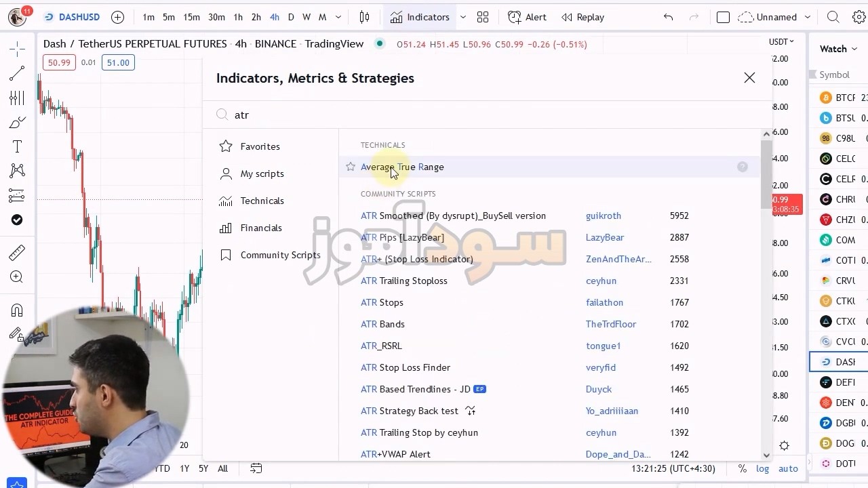Add the Average True Range indicator
The height and width of the screenshot is (488, 868).
[x=402, y=167]
